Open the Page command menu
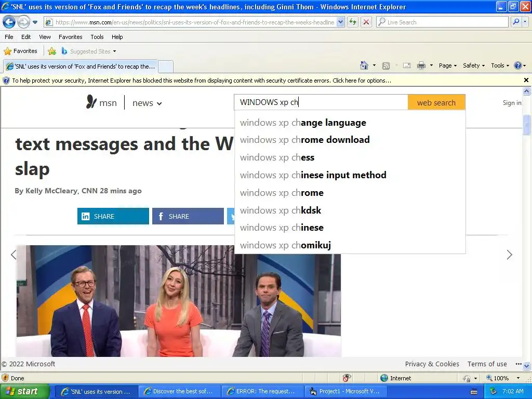532x399 pixels. pos(447,65)
